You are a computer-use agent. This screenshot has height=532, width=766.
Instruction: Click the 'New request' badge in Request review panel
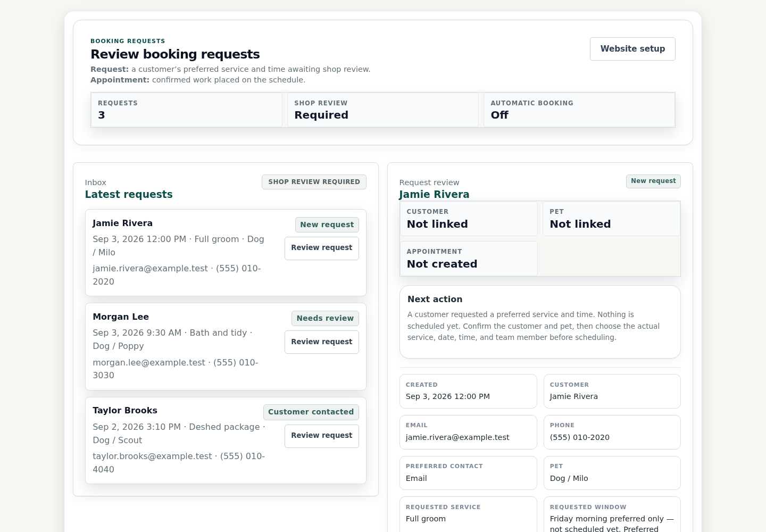coord(653,181)
